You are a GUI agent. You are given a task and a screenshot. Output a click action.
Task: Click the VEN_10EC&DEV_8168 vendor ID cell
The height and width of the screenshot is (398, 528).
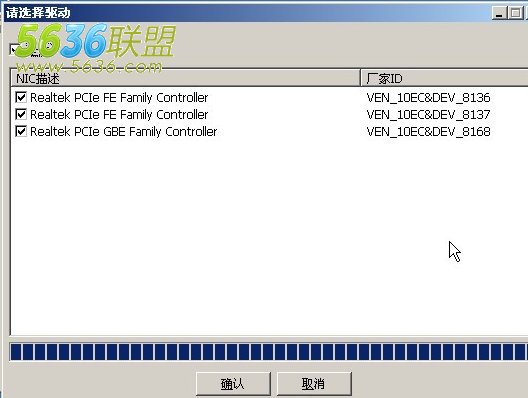point(428,131)
